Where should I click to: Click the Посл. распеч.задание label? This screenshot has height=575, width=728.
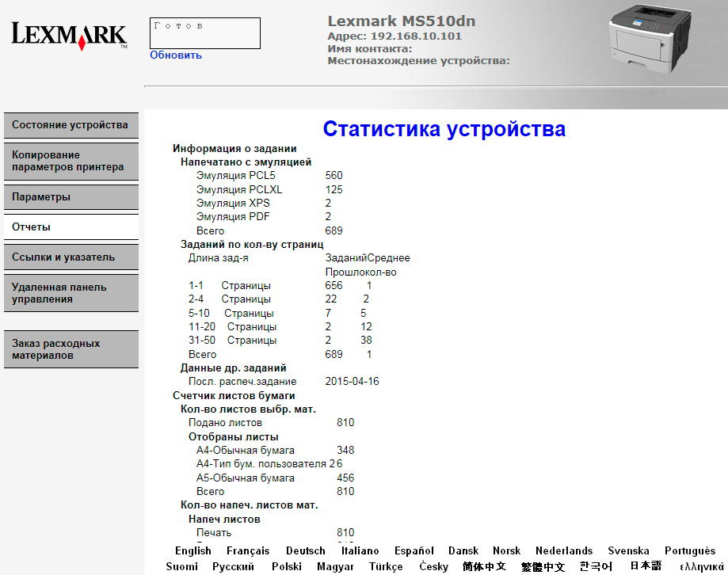coord(242,382)
